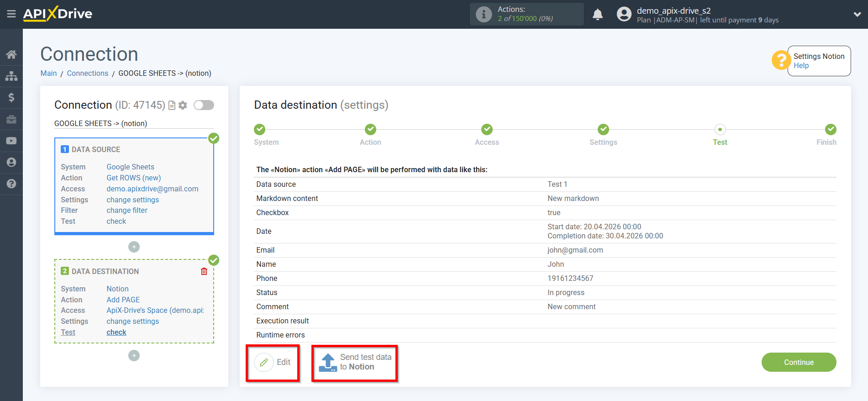Click the ApiX-Drive logo

point(58,14)
